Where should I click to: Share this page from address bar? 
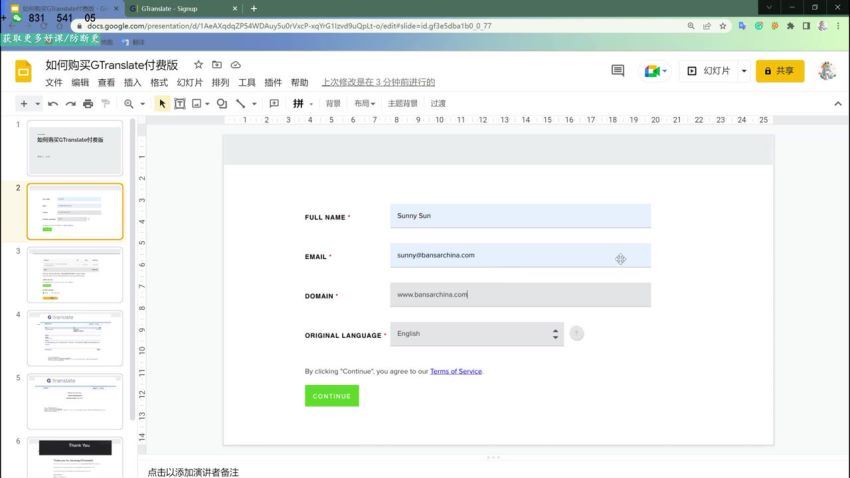[707, 25]
